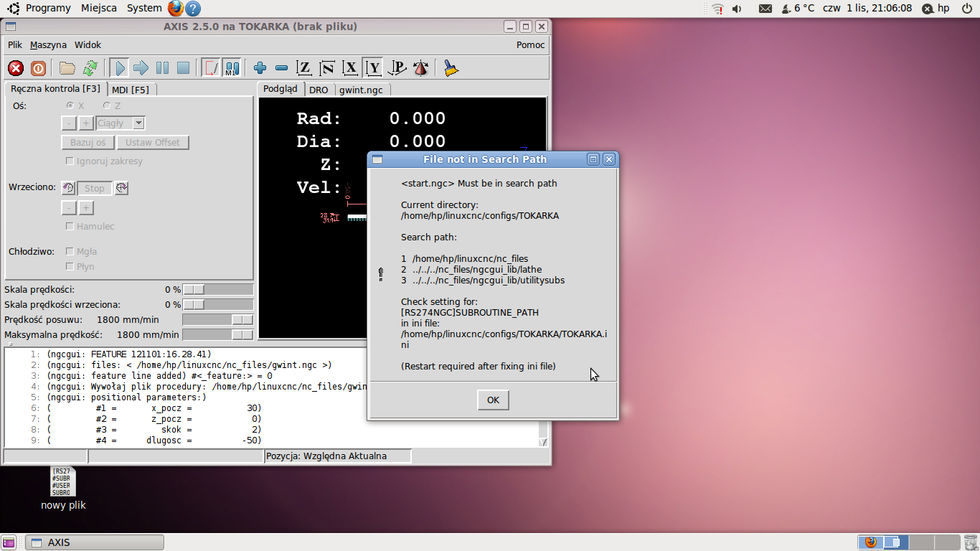Show desktop via bottom-left panel icon
The image size is (980, 551).
coord(9,542)
